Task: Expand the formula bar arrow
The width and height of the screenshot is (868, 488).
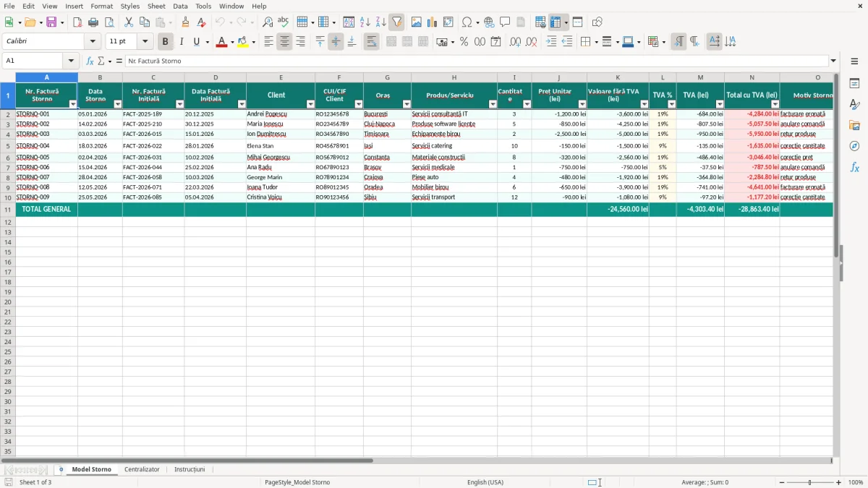Action: click(833, 61)
